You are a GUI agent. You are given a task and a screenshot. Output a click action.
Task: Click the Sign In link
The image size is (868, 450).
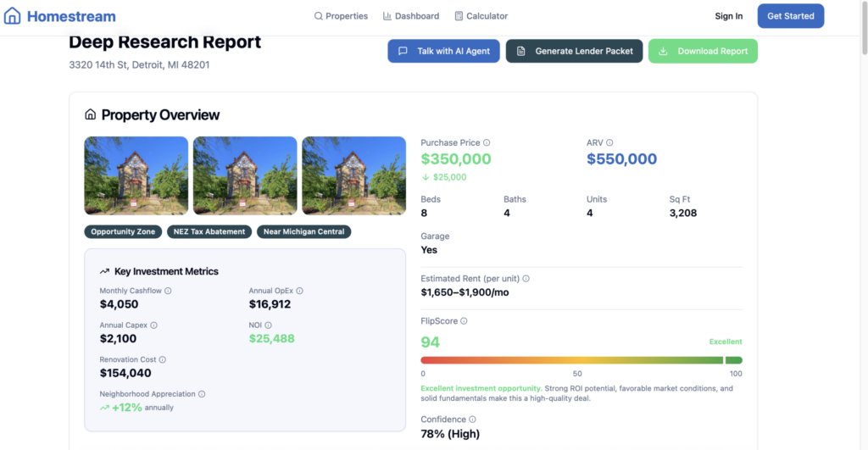click(x=728, y=16)
